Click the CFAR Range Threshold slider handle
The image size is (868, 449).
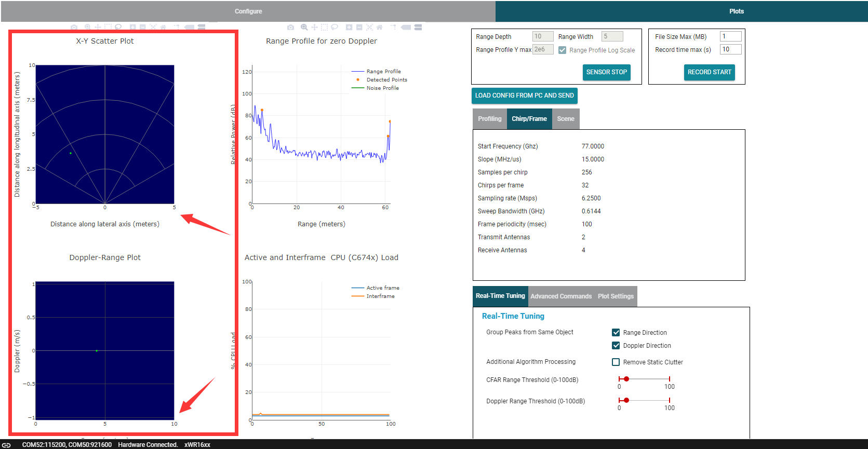coord(626,379)
